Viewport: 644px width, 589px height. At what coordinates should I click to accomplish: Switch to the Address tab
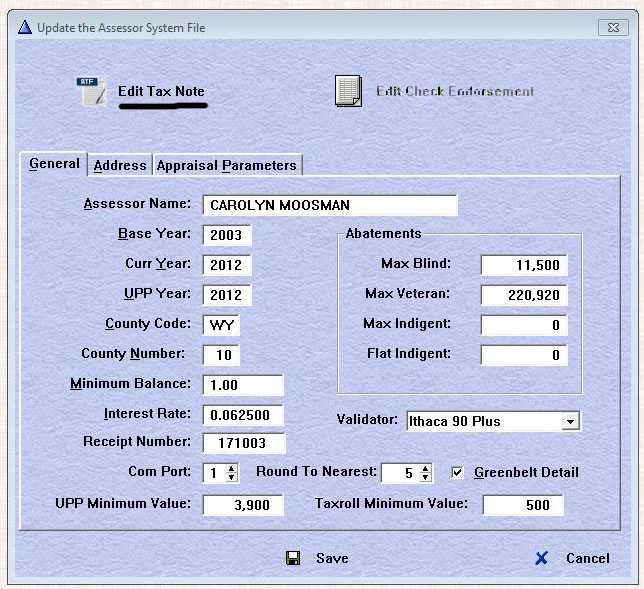coord(120,165)
